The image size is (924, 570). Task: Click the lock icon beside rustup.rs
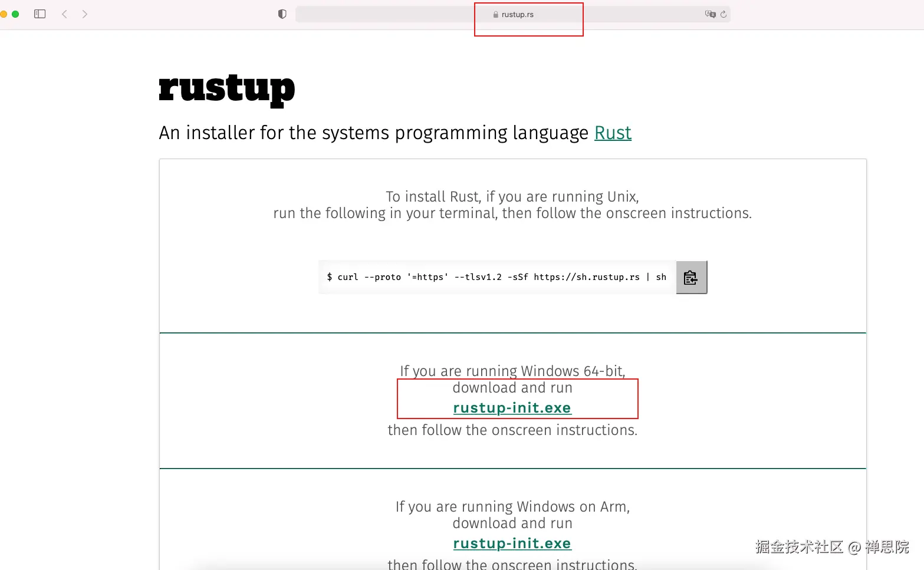coord(496,14)
